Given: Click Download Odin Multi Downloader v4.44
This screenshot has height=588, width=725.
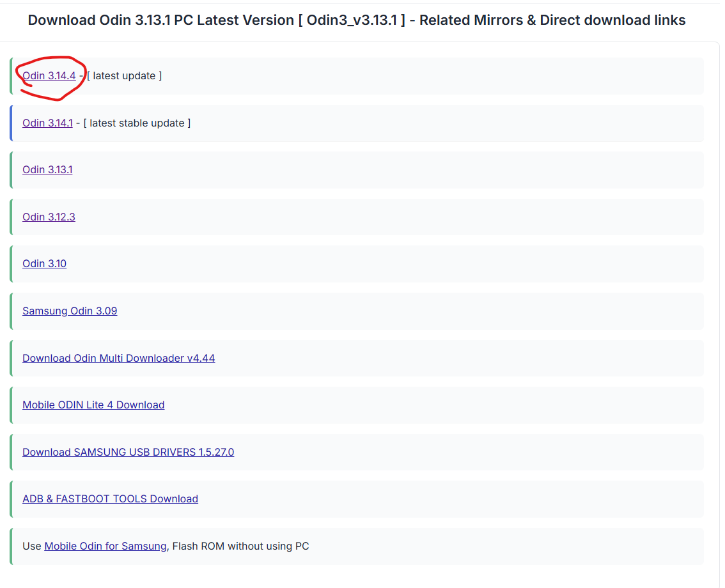Looking at the screenshot, I should pyautogui.click(x=119, y=359).
